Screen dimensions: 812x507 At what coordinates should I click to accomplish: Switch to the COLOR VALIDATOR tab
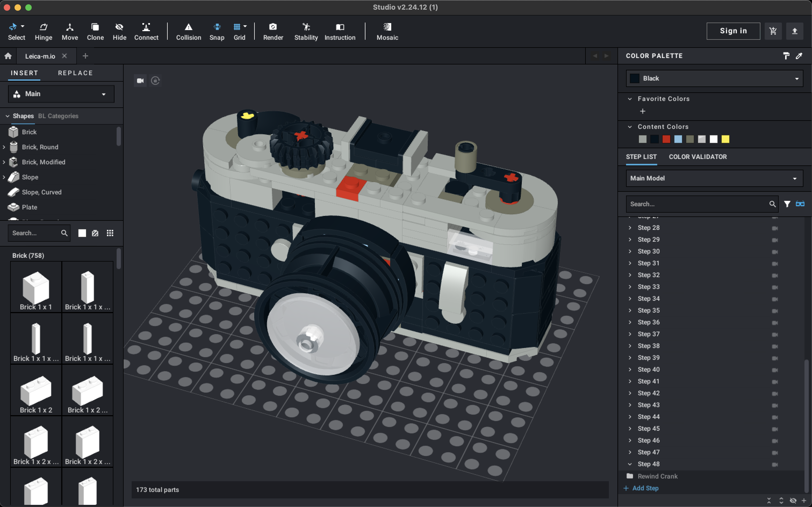pos(698,157)
